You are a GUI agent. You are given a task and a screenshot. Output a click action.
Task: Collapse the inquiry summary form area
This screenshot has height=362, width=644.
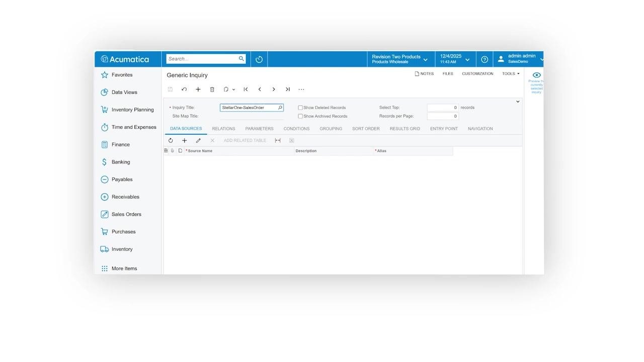tap(518, 102)
